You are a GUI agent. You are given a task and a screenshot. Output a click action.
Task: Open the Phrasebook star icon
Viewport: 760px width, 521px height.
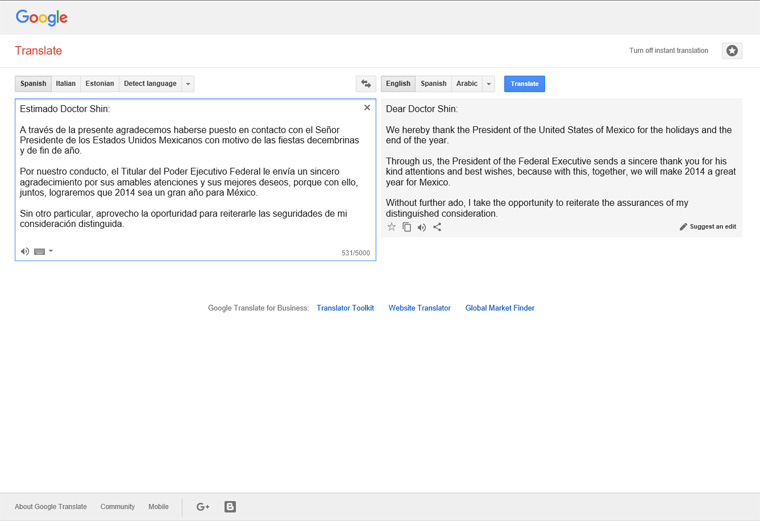pyautogui.click(x=732, y=50)
